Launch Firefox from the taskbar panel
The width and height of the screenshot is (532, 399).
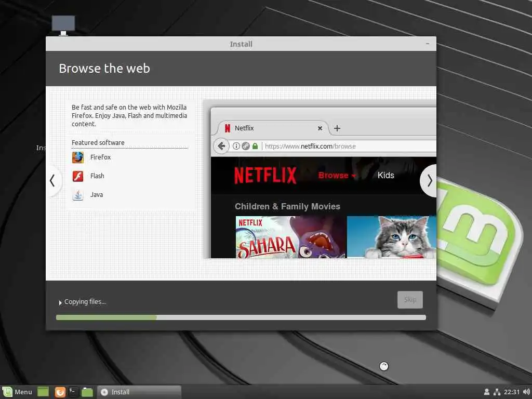[60, 392]
